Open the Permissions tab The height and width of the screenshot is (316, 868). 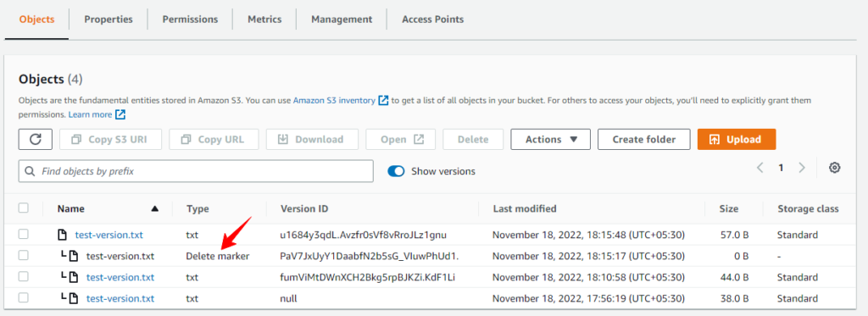tap(191, 19)
